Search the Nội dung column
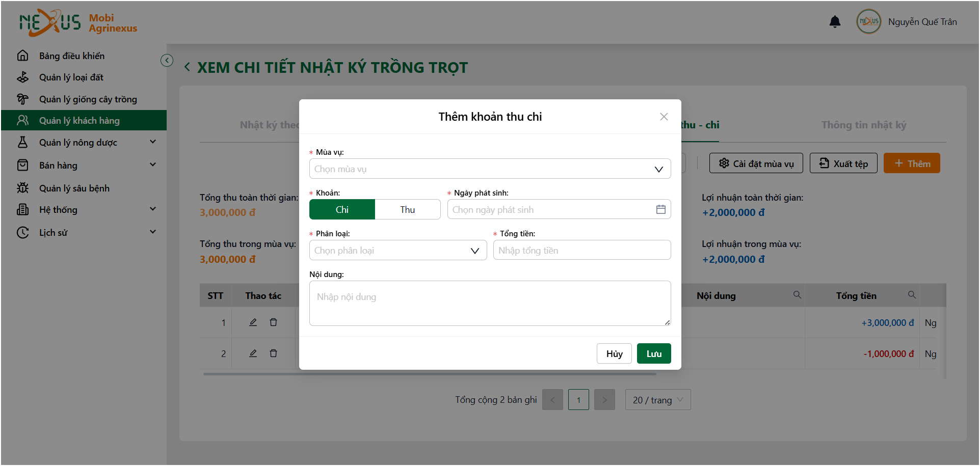 point(797,295)
